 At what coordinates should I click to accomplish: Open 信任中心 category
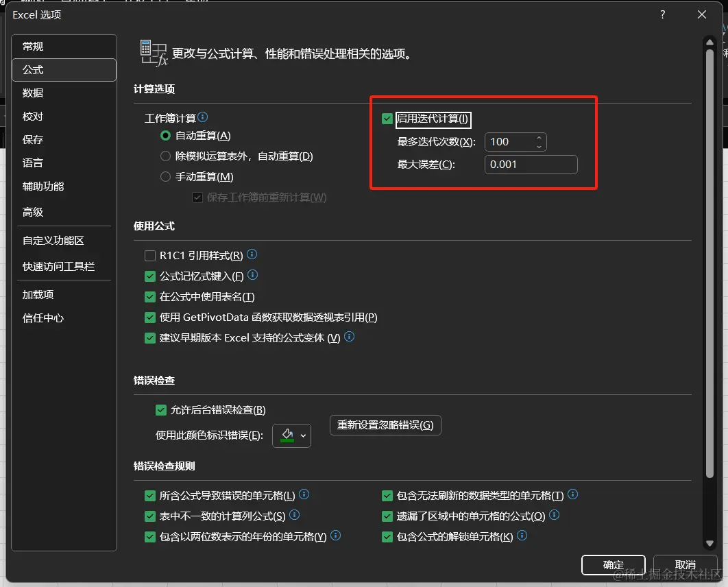click(x=64, y=318)
